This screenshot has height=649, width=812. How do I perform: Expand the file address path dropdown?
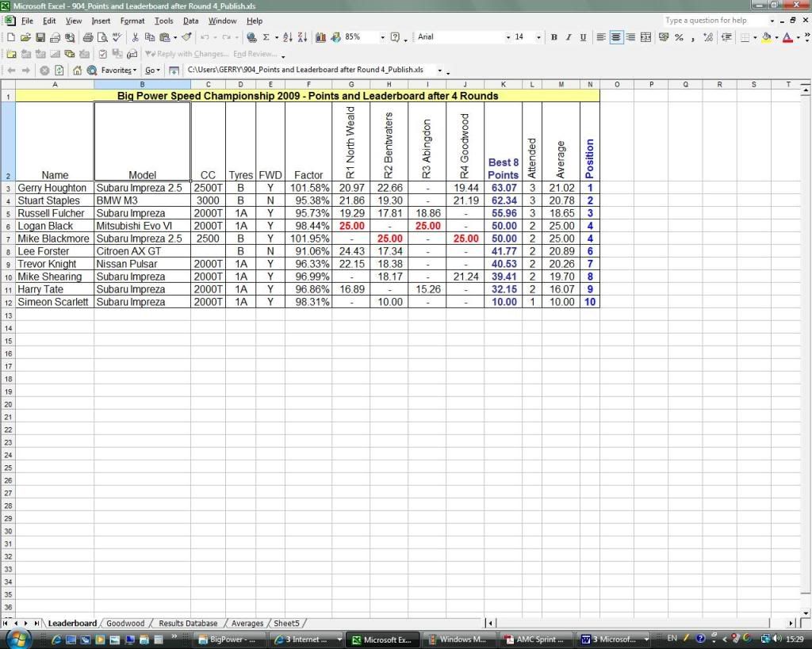click(x=440, y=70)
